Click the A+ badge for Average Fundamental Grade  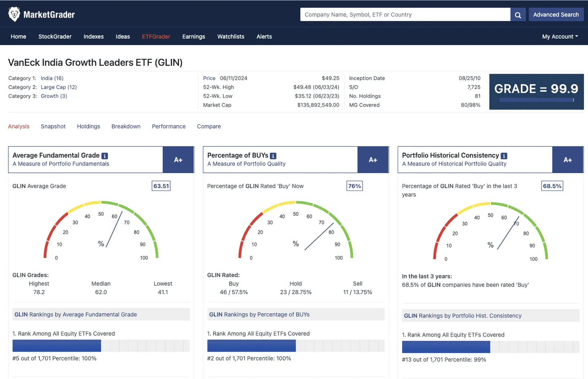178,160
